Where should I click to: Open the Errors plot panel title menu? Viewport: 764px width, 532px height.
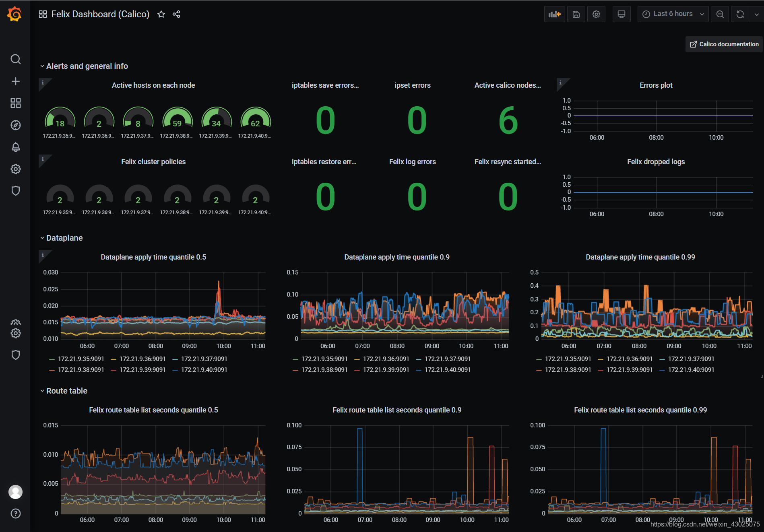point(656,85)
